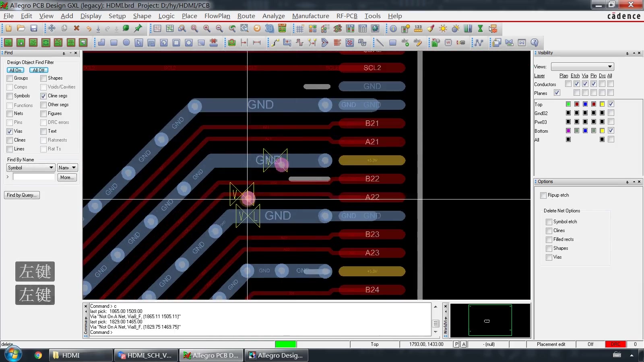The width and height of the screenshot is (644, 362).
Task: Click the Shape Select arrow icon
Action: (139, 42)
